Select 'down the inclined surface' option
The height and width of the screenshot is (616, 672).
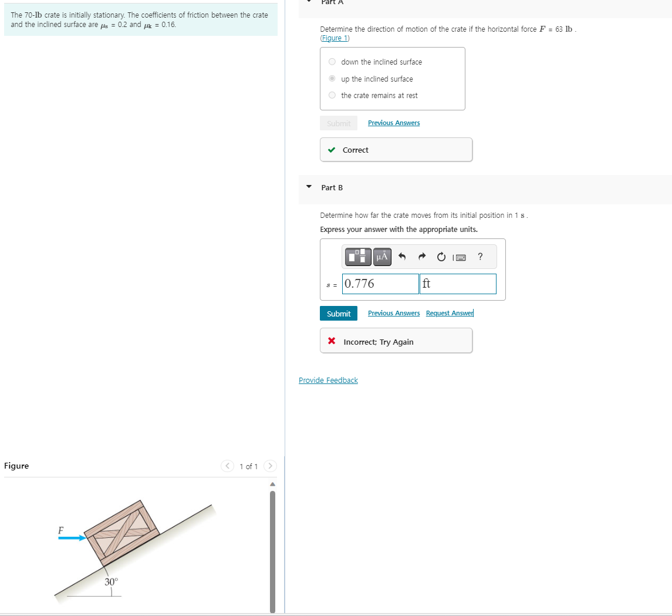(332, 62)
